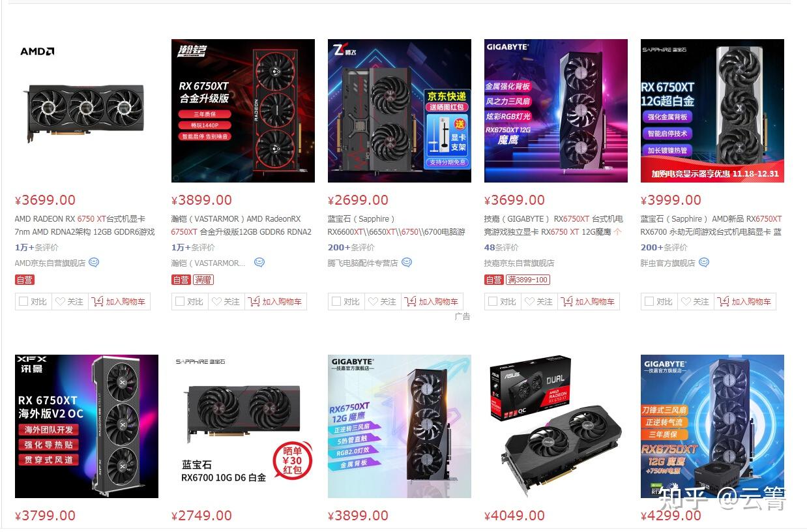Image resolution: width=807 pixels, height=532 pixels.
Task: Follow the Gigabyte ¥3699 card via heart icon
Action: (x=538, y=301)
